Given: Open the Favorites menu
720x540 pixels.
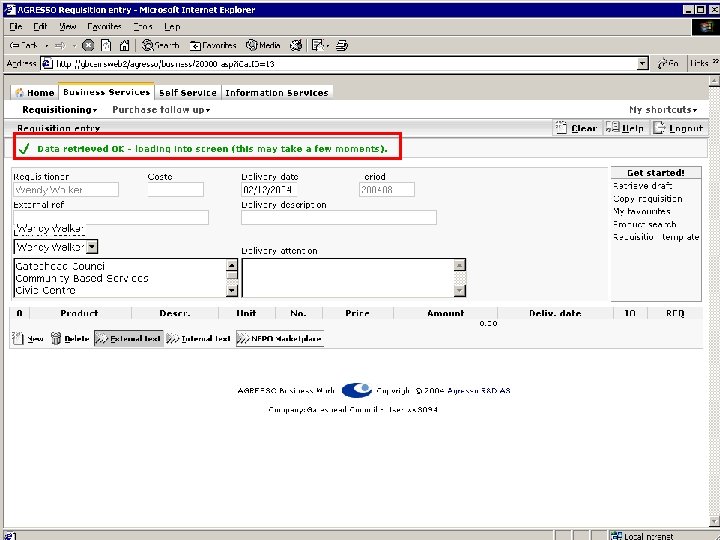Looking at the screenshot, I should (104, 27).
